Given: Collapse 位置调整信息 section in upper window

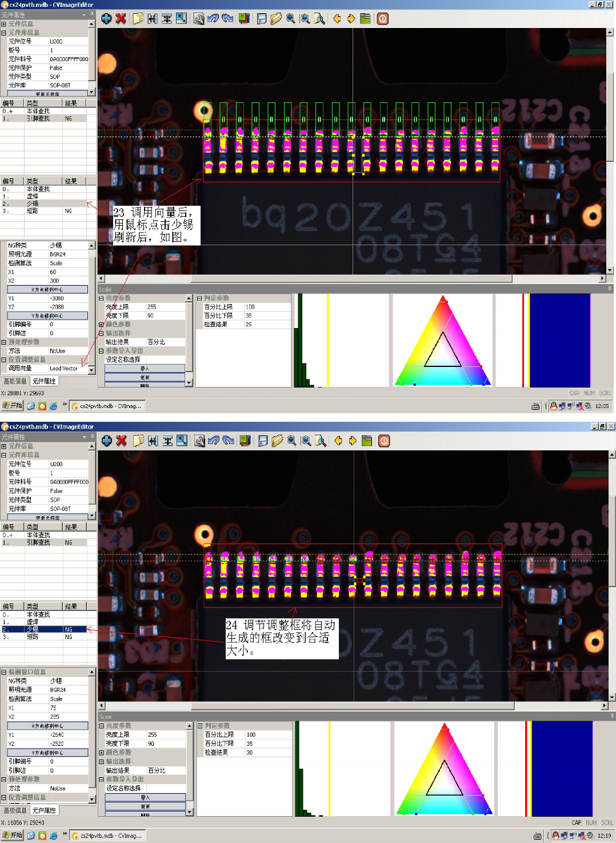Looking at the screenshot, I should tap(3, 359).
